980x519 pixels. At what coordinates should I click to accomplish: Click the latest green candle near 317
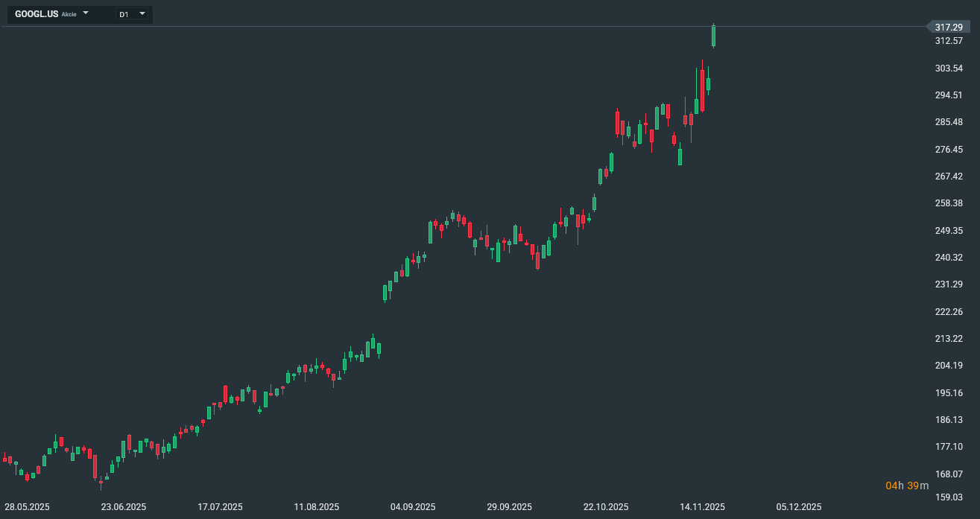713,35
